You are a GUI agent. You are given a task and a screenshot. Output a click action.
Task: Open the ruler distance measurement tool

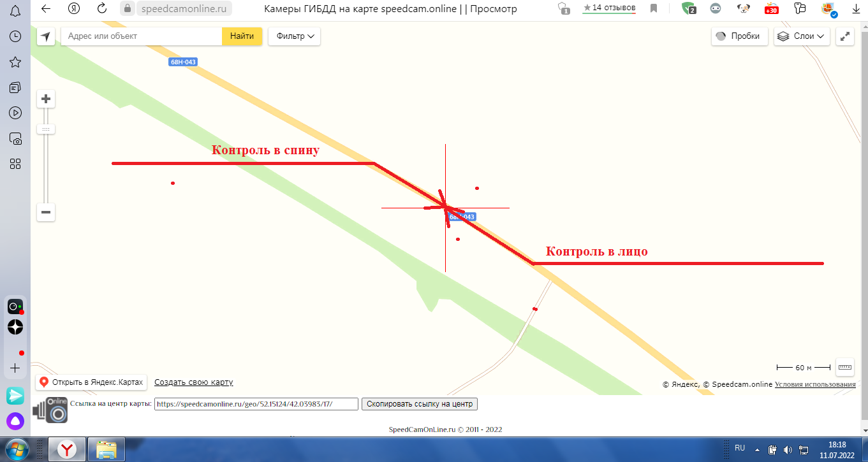tap(845, 367)
